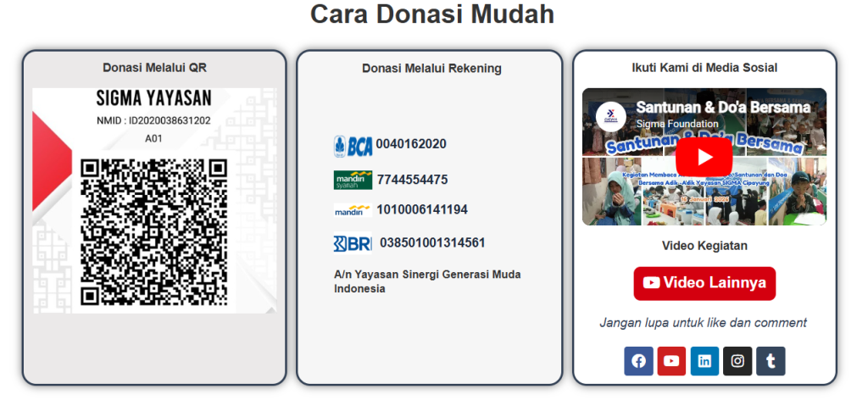Click the Sigma Yayasan QR code
The height and width of the screenshot is (417, 868).
tap(153, 231)
